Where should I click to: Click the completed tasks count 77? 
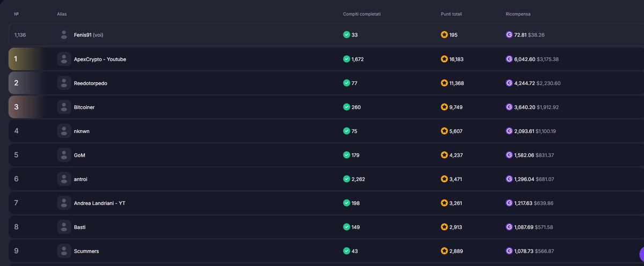pos(354,83)
